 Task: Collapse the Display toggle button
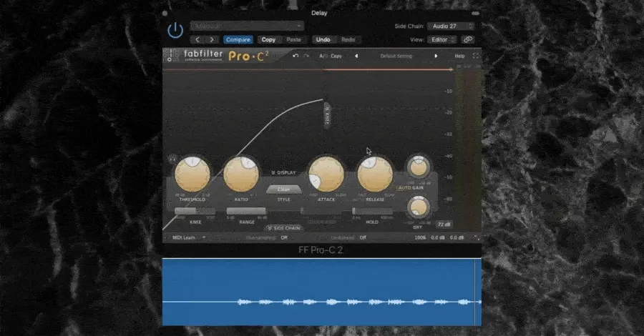283,173
